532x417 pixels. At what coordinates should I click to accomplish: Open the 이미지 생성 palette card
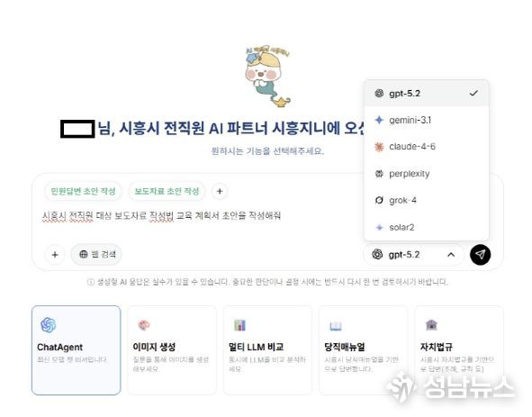[172, 350]
